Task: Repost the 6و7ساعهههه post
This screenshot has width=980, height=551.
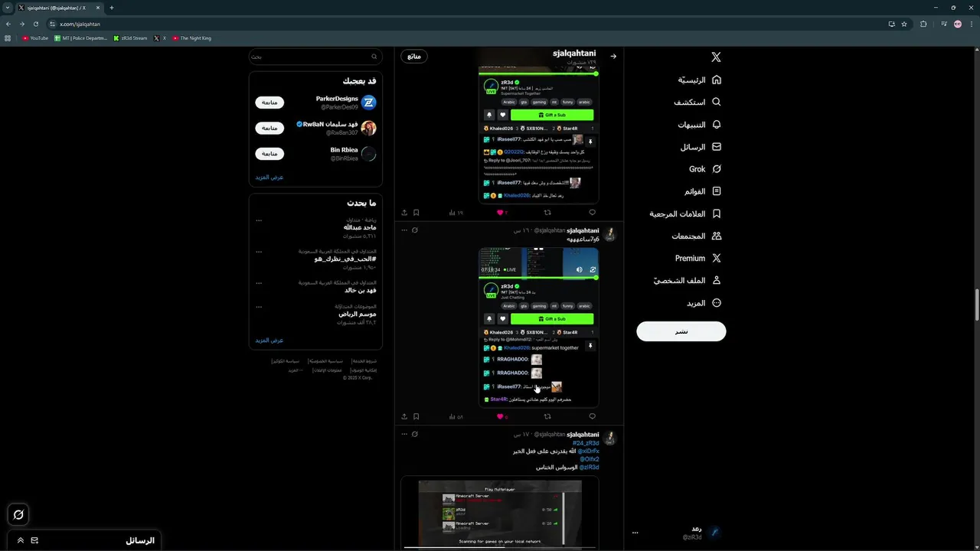Action: [547, 416]
